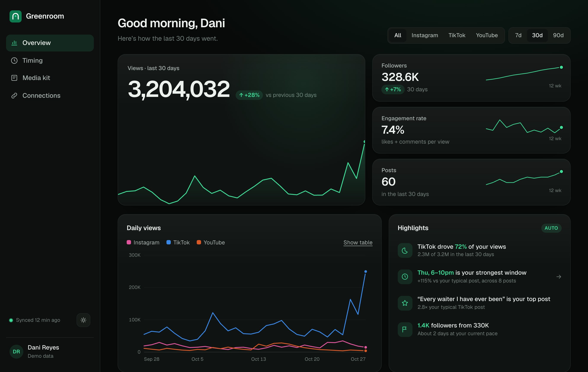This screenshot has width=588, height=372.
Task: Filter by Instagram platform
Action: coord(425,35)
